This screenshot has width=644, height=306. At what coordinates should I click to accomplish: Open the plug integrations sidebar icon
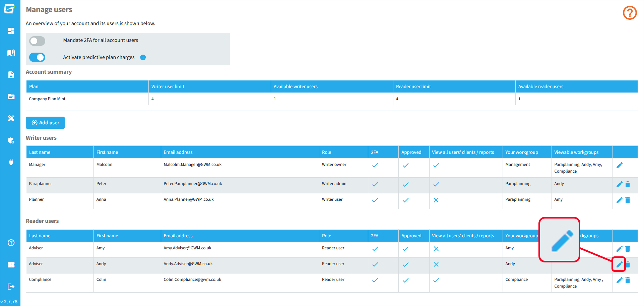click(x=11, y=163)
